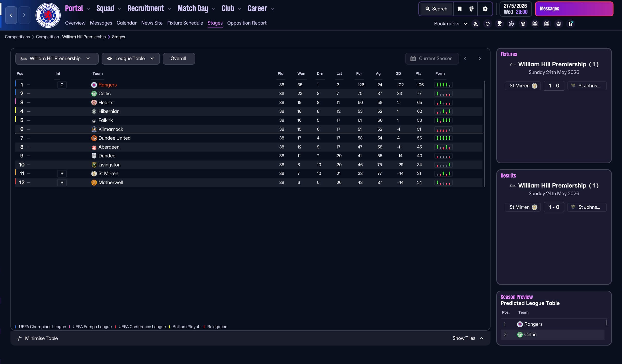Screen dimensions: 622x364
Task: Expand the Bookmarks dropdown chevron
Action: pyautogui.click(x=465, y=24)
